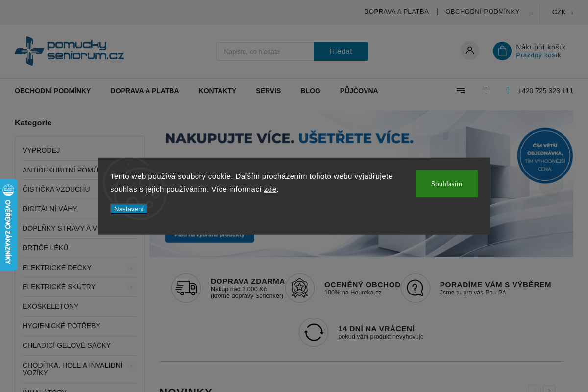Image resolution: width=588 pixels, height=392 pixels.
Task: Open the user account icon
Action: pyautogui.click(x=470, y=50)
